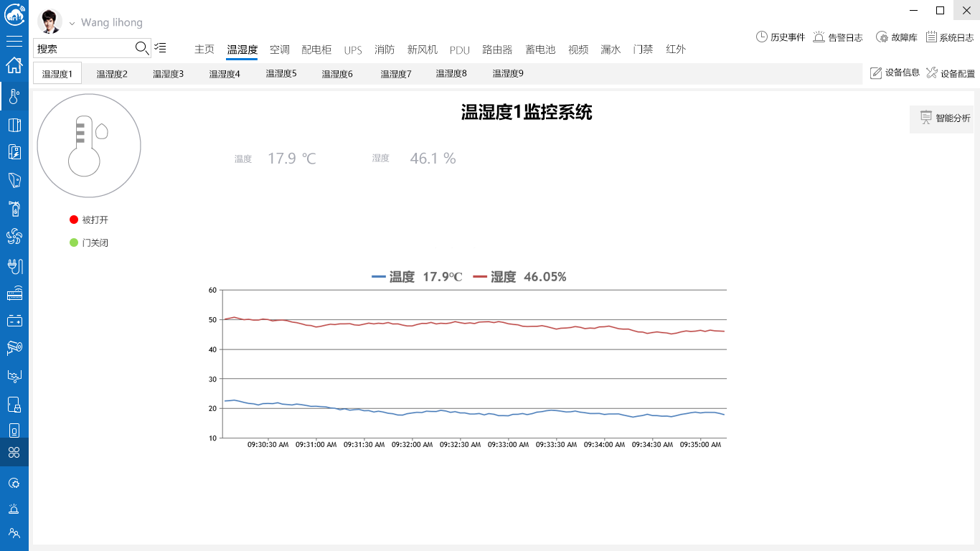Switch to the 温湿度8 tab

pos(451,73)
